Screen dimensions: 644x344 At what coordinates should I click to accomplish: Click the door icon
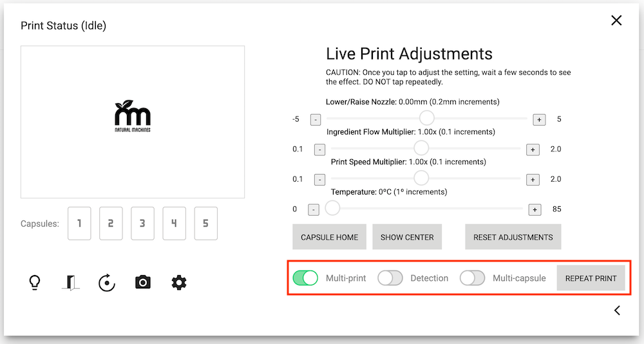click(71, 283)
